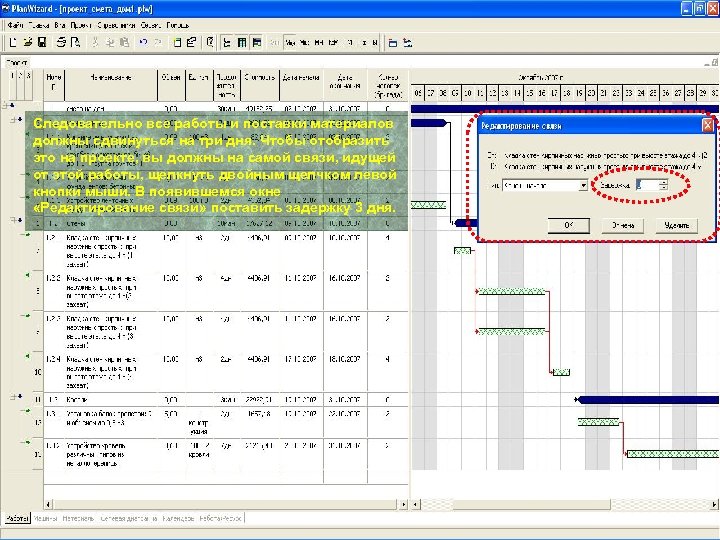Click the Print toolbar icon
Image resolution: width=720 pixels, height=540 pixels.
(x=61, y=42)
